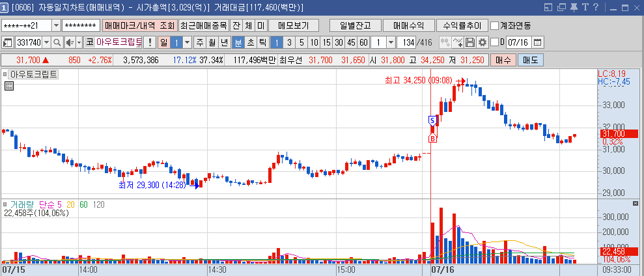Click the 거래량 volume legend label
The height and width of the screenshot is (276, 644).
23,204
